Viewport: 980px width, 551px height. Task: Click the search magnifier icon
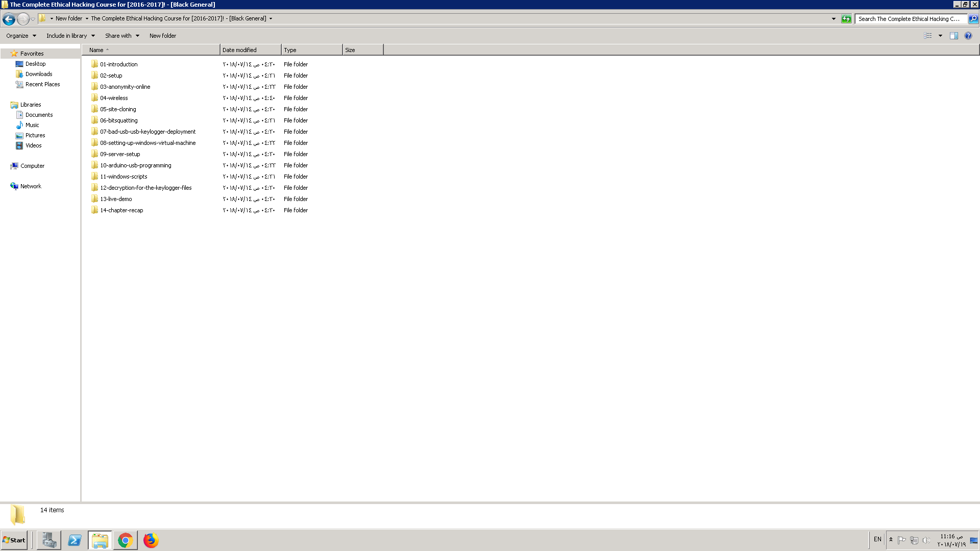pyautogui.click(x=973, y=19)
